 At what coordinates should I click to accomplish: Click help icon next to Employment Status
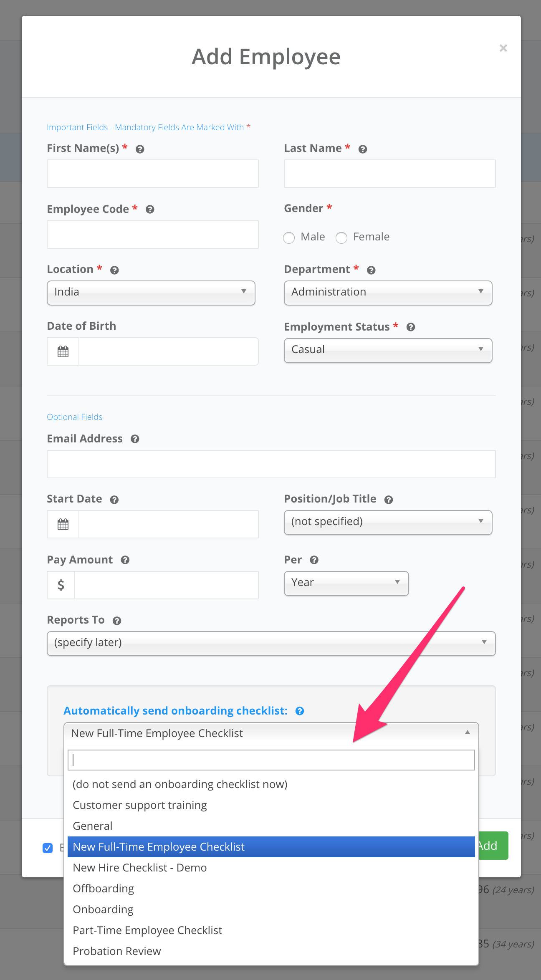tap(411, 327)
